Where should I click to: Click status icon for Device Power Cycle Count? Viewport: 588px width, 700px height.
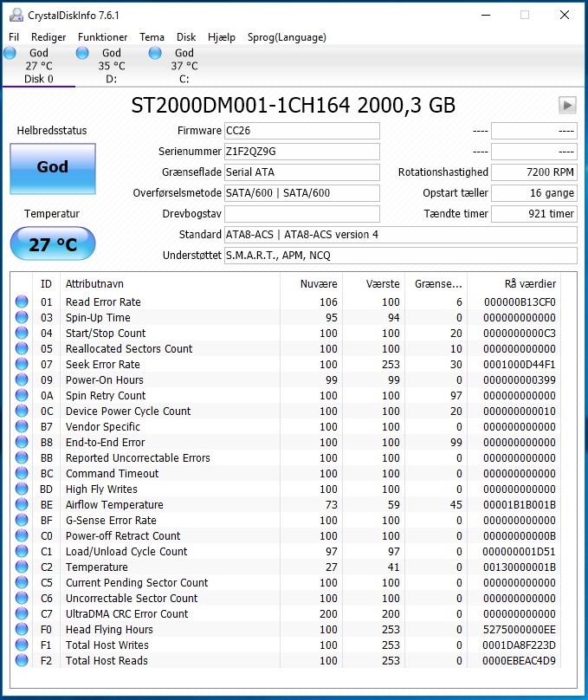click(22, 412)
